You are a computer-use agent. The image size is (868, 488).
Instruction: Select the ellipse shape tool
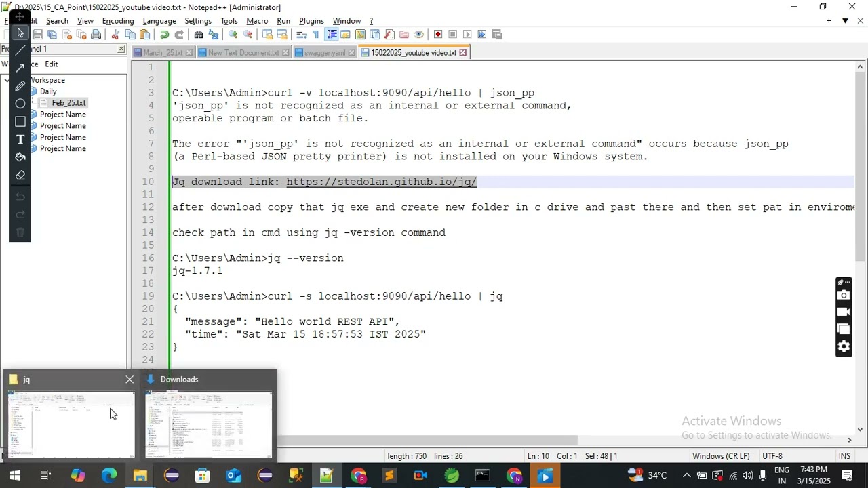pyautogui.click(x=20, y=104)
